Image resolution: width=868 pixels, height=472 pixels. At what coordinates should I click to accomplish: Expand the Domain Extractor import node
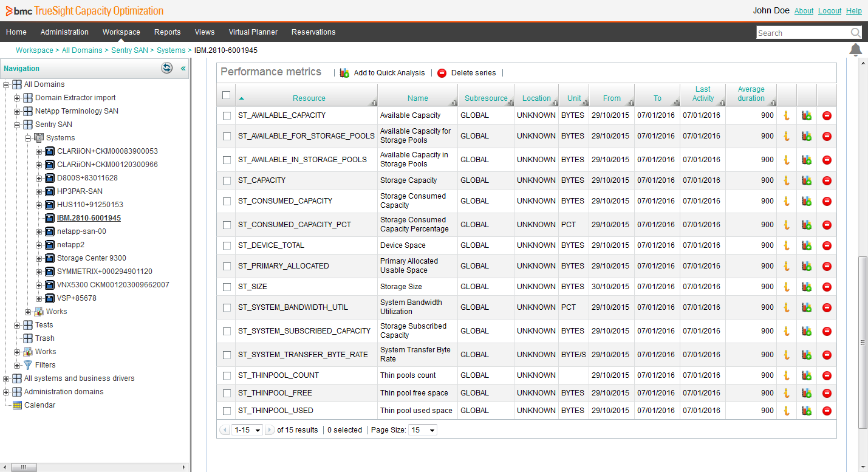[17, 98]
